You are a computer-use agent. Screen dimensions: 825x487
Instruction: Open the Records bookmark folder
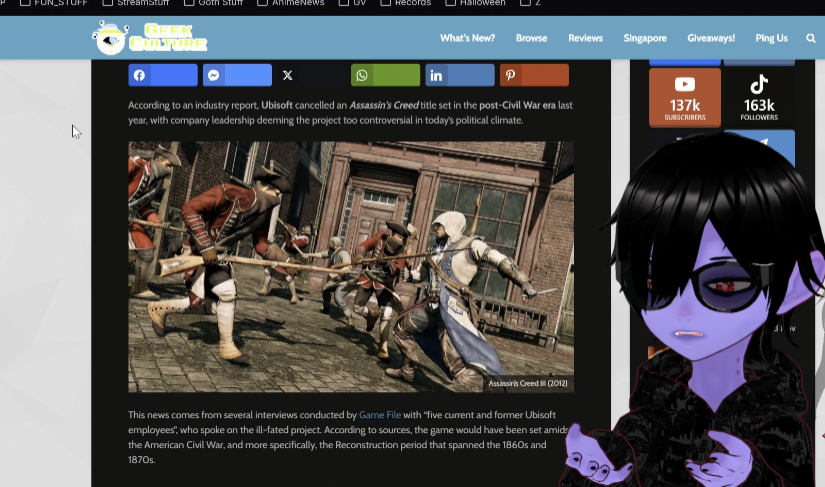(406, 3)
